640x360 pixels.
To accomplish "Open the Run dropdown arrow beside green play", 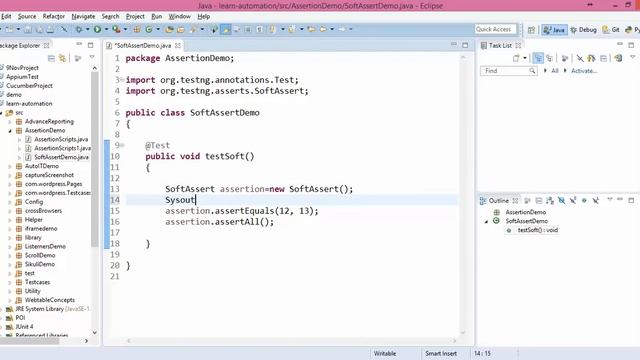I will pyautogui.click(x=107, y=29).
